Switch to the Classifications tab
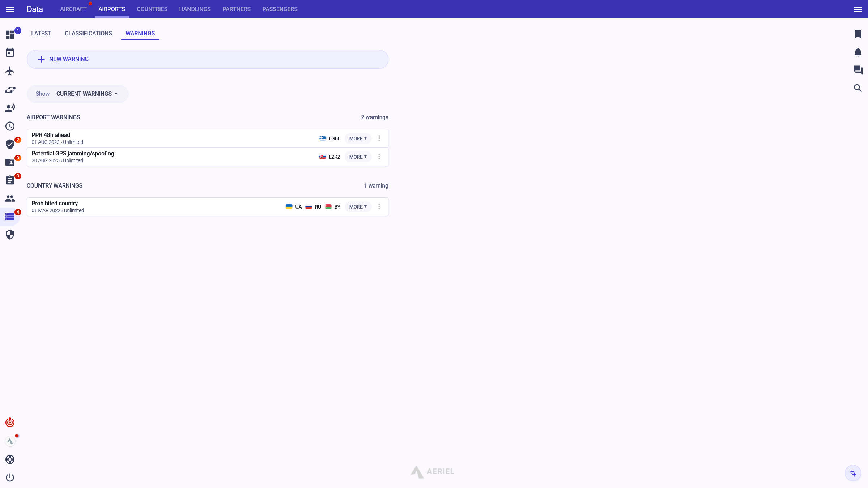Screen dimensions: 868x488 click(x=88, y=34)
